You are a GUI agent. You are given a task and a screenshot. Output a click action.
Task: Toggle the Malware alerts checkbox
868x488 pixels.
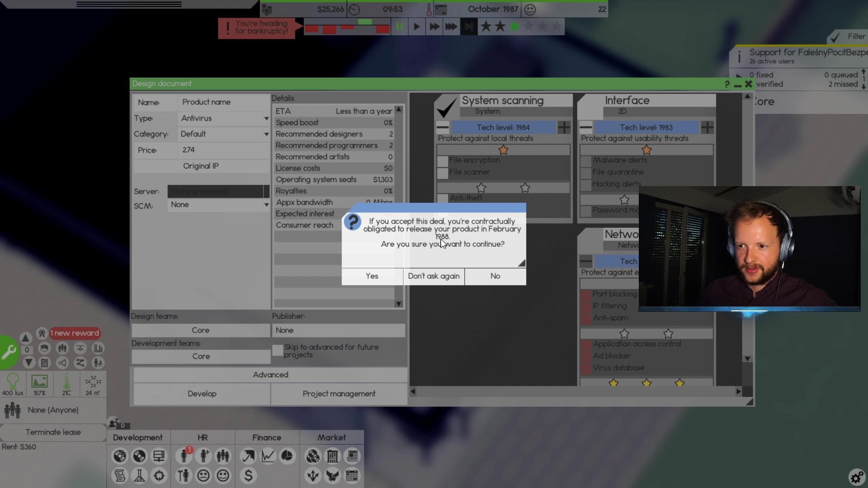[586, 161]
